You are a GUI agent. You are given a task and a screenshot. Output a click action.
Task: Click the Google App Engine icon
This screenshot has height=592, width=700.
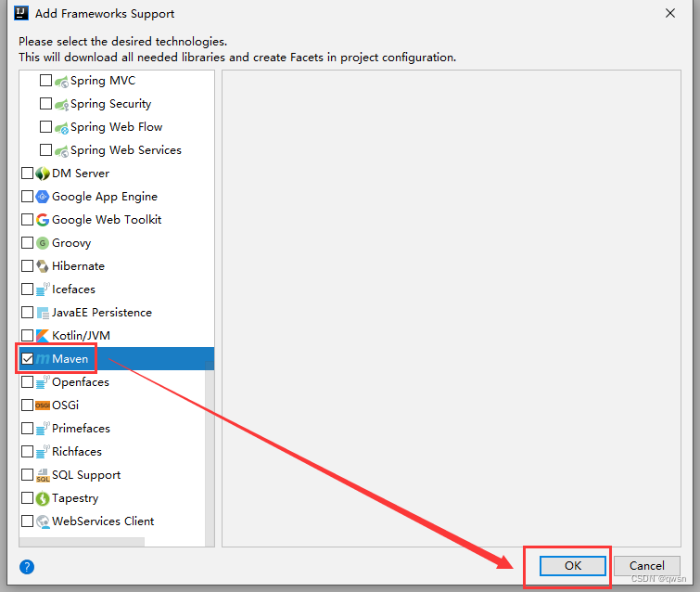click(x=43, y=197)
